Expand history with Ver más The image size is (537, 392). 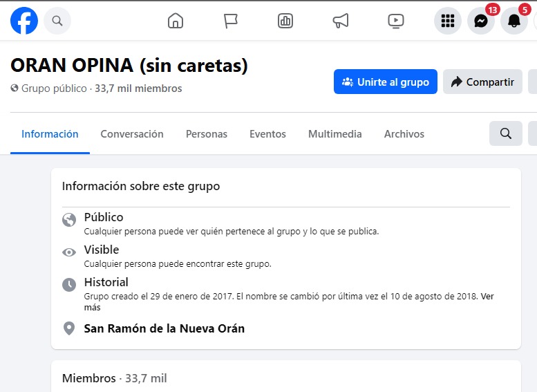(487, 297)
